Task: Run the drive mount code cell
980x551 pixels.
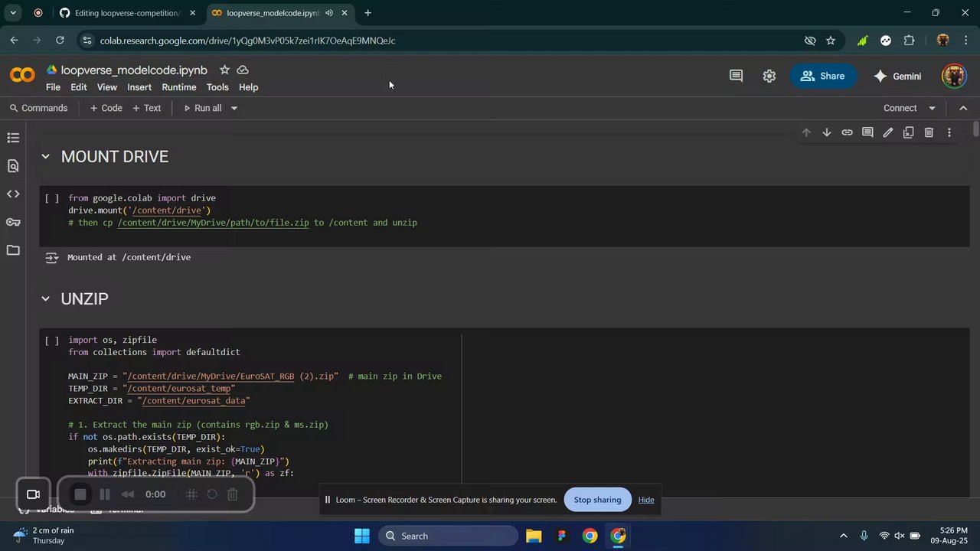Action: pyautogui.click(x=52, y=198)
